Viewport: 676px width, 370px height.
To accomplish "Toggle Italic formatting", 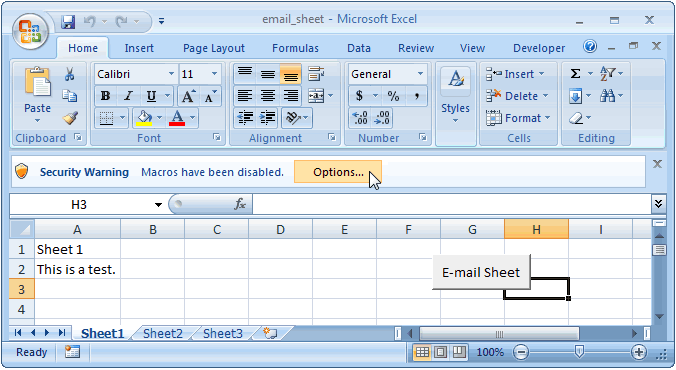I will pyautogui.click(x=128, y=96).
